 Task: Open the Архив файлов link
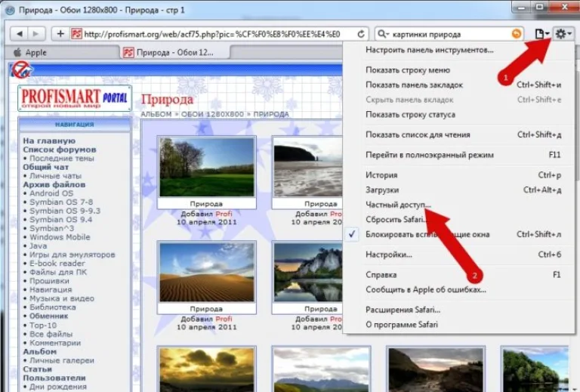pyautogui.click(x=54, y=184)
